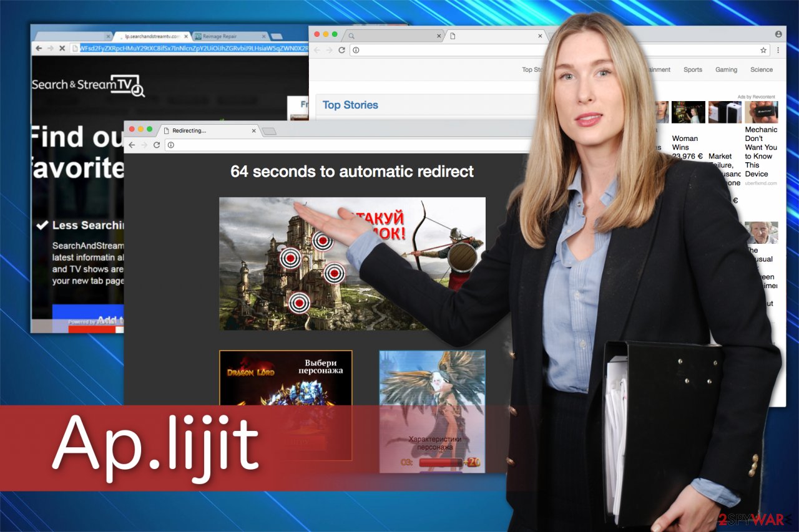This screenshot has height=532, width=799.
Task: Close the Top Stories window with red button
Action: [x=317, y=34]
